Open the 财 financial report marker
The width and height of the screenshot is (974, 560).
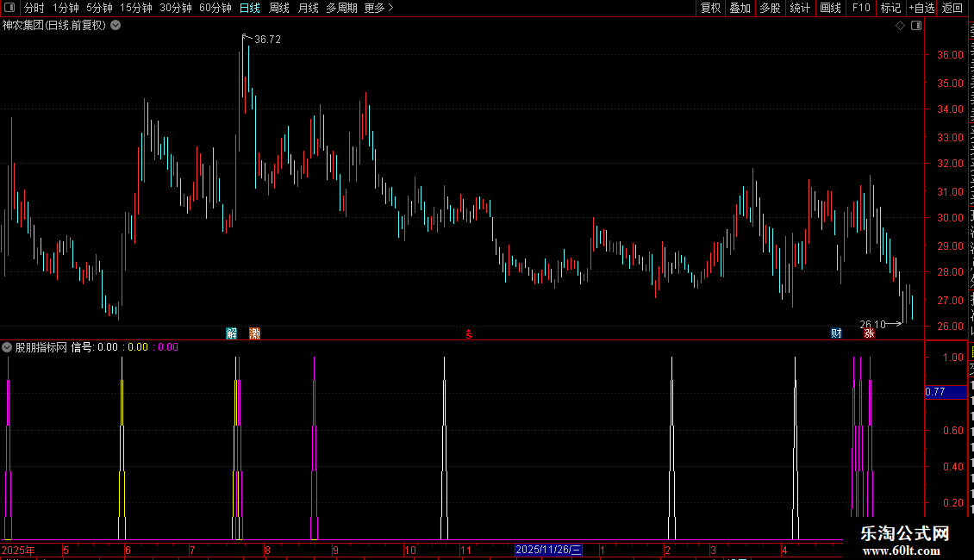[x=836, y=333]
